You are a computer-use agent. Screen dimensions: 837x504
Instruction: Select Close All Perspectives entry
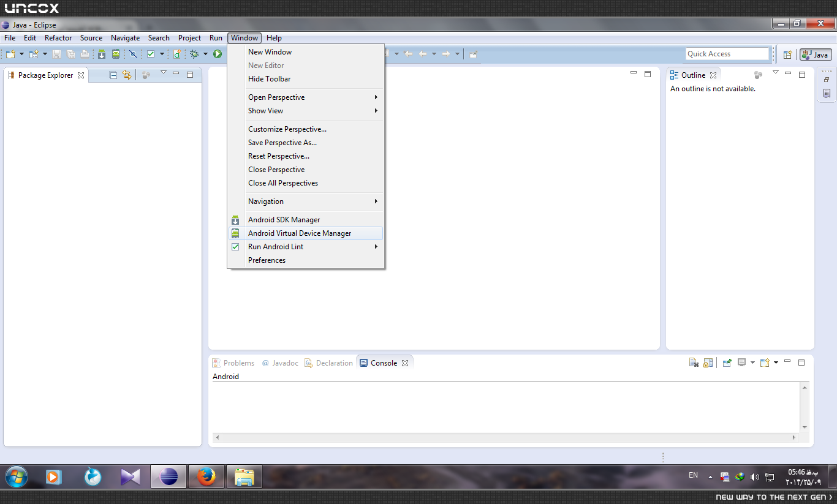pos(306,183)
